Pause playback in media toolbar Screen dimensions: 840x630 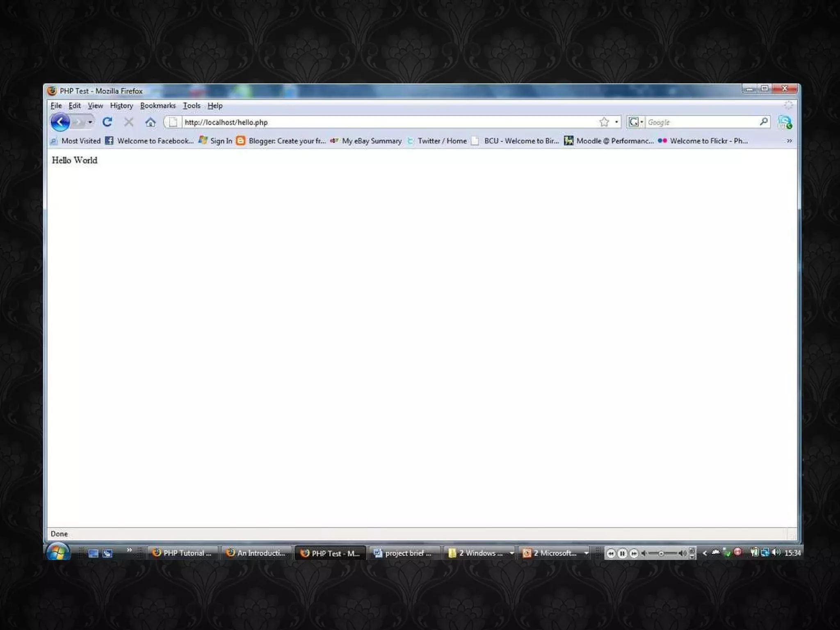pyautogui.click(x=622, y=553)
